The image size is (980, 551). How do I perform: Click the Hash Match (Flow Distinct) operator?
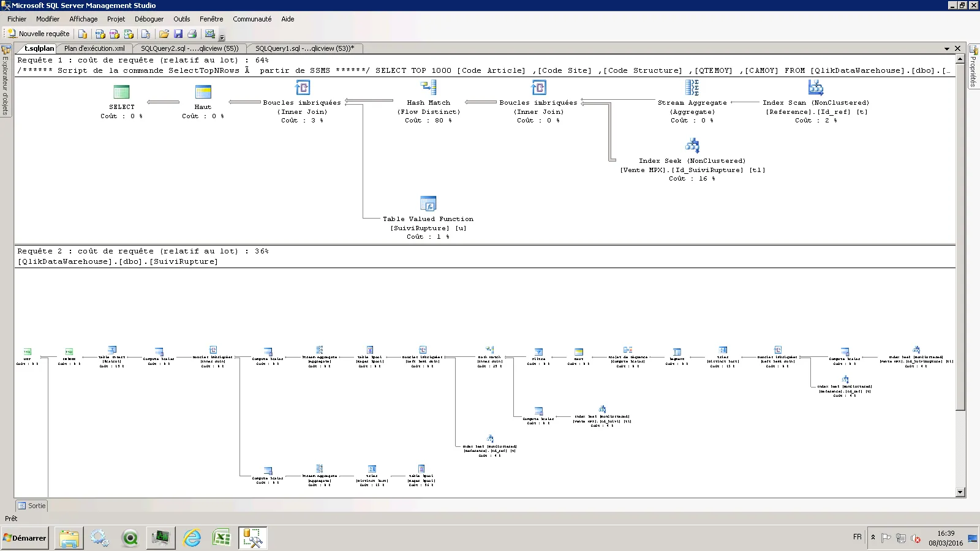(x=429, y=88)
